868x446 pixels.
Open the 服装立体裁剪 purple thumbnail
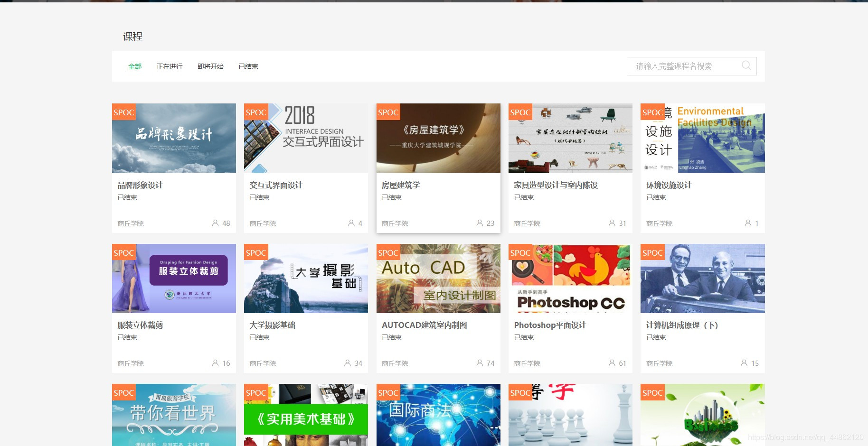[174, 279]
